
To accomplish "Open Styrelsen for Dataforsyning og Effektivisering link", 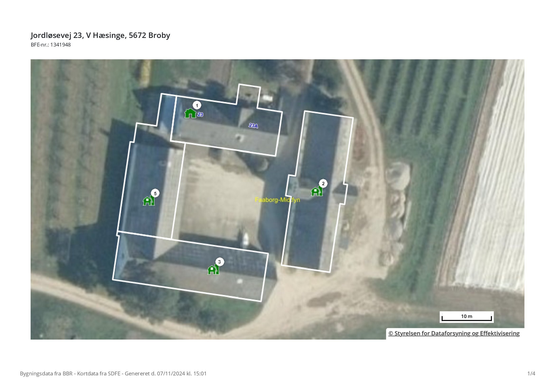I will pos(454,333).
